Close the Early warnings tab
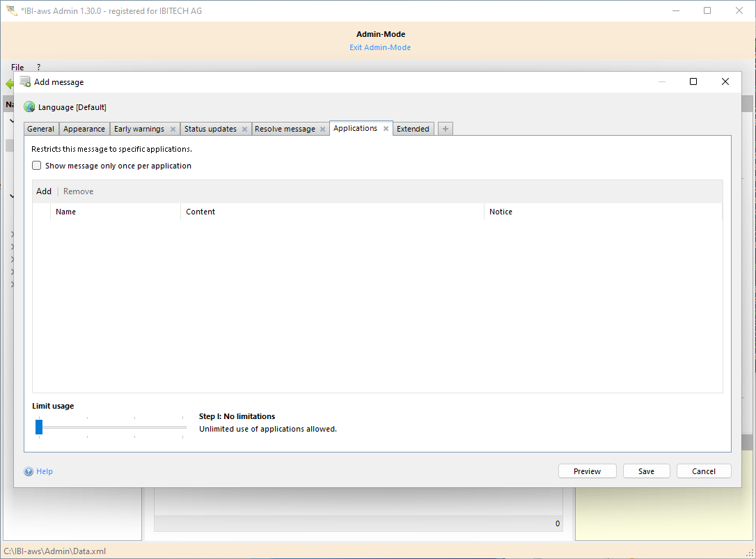Image resolution: width=756 pixels, height=559 pixels. click(173, 129)
